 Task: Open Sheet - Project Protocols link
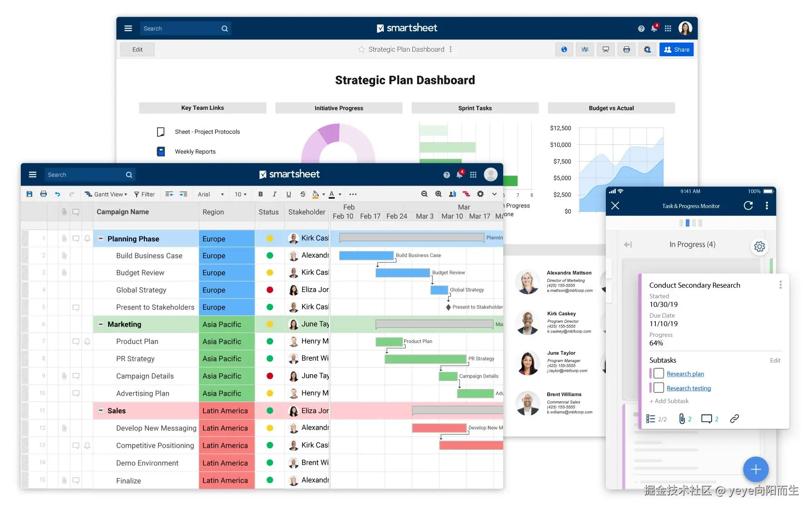click(207, 132)
